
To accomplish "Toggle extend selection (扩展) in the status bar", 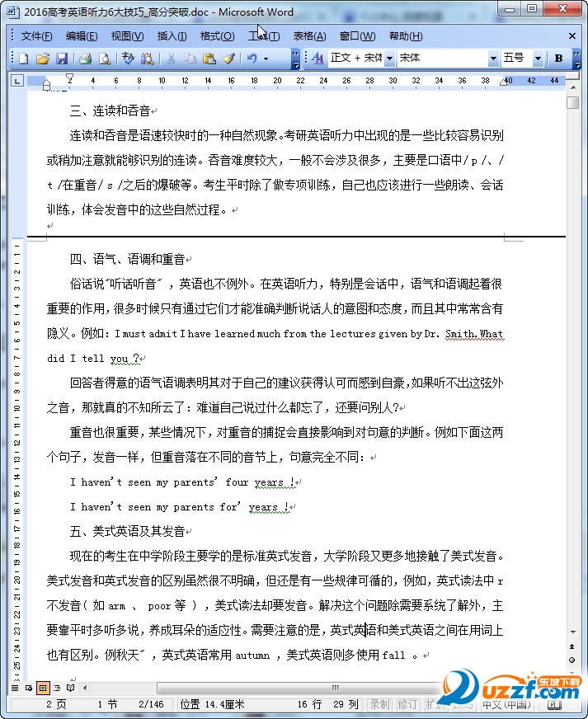I will click(435, 704).
